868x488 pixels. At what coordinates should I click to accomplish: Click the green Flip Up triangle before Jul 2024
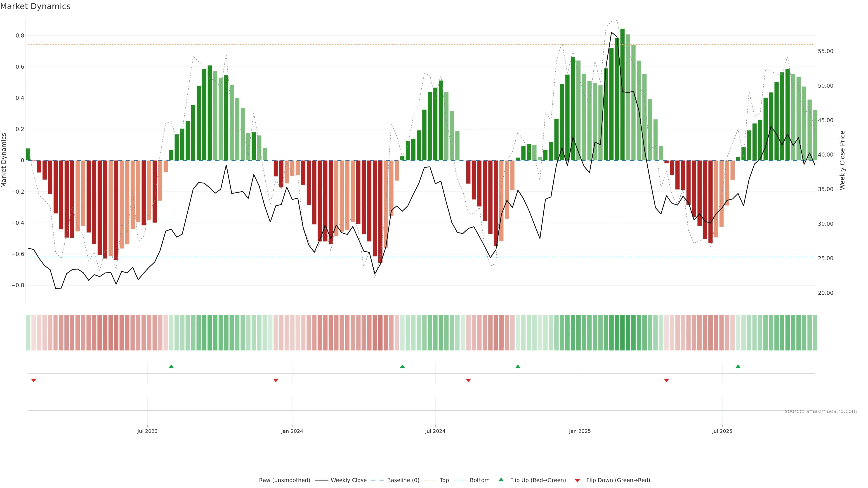point(402,366)
